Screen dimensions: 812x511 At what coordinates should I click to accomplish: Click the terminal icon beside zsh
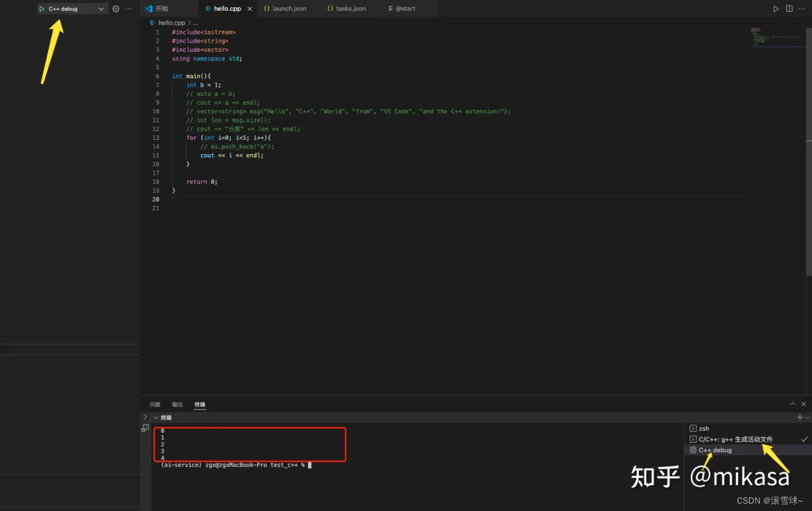pos(693,429)
